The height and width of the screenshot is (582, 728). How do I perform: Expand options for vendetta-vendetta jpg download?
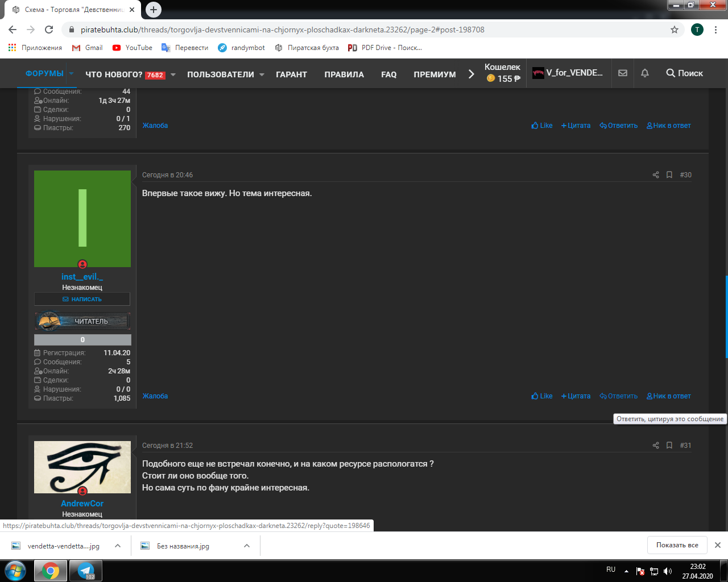tap(118, 546)
